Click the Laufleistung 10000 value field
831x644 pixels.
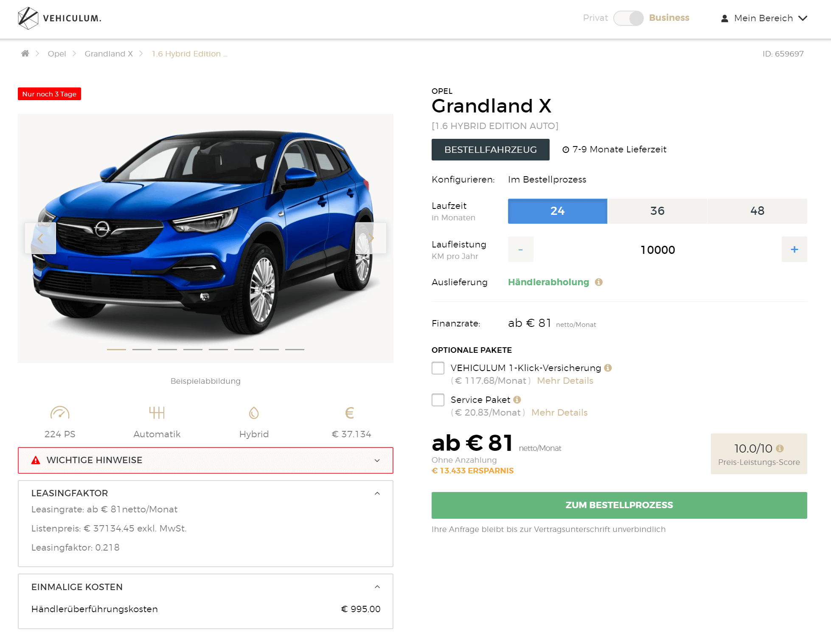pyautogui.click(x=657, y=250)
